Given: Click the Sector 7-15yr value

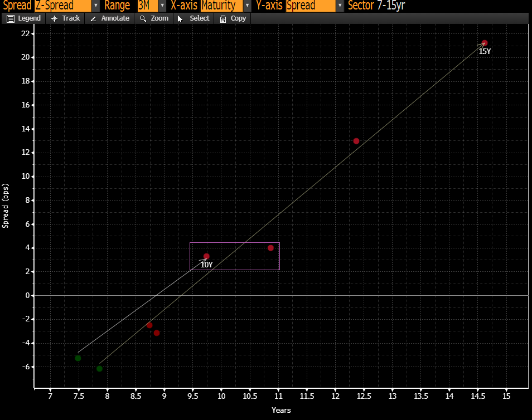Looking at the screenshot, I should 391,6.
